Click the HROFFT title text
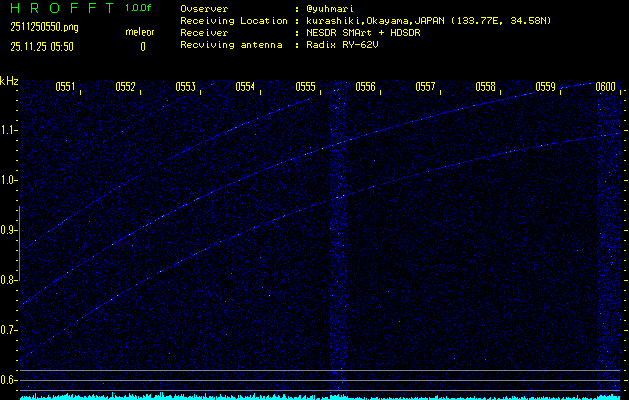Viewport: 629px width, 400px height. pyautogui.click(x=58, y=8)
